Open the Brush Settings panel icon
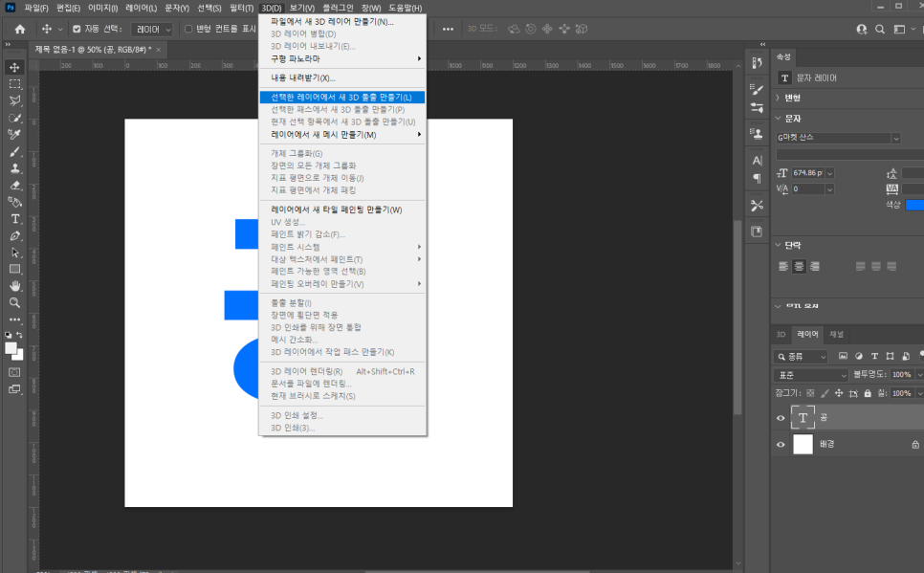This screenshot has height=573, width=924. point(757,89)
